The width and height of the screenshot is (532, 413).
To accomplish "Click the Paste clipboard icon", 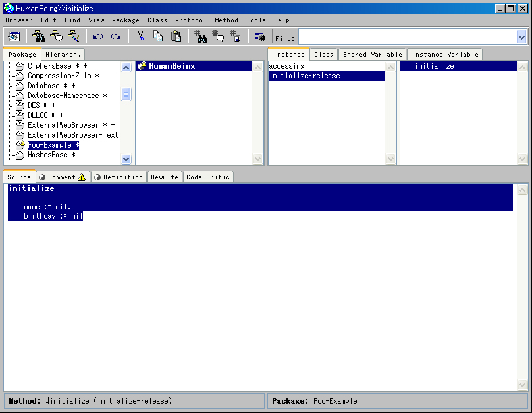I will coord(176,37).
